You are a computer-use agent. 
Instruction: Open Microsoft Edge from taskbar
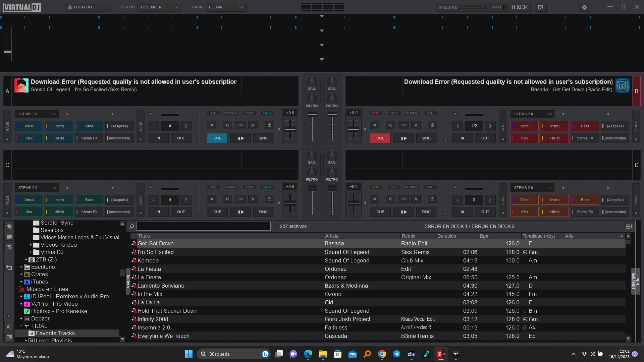[x=308, y=354]
